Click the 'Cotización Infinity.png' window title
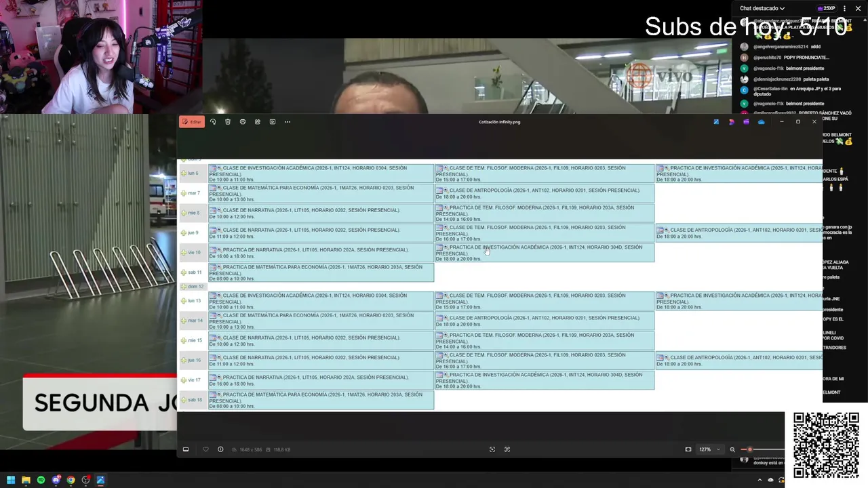 pos(499,122)
